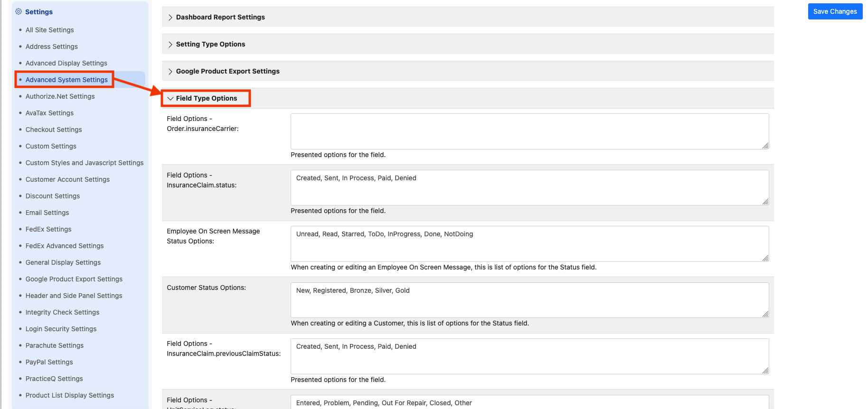
Task: Go to Checkout Settings
Action: 54,130
